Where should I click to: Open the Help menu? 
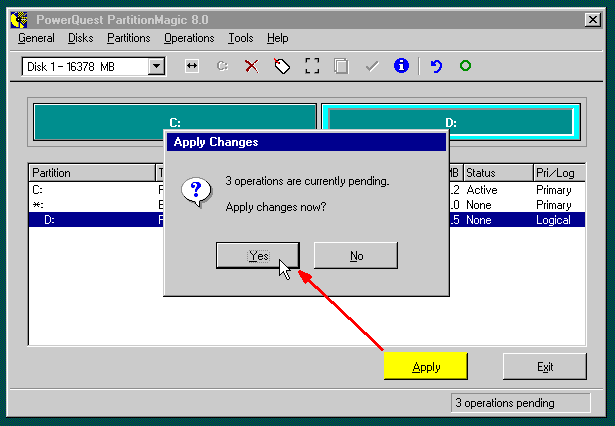[x=278, y=38]
